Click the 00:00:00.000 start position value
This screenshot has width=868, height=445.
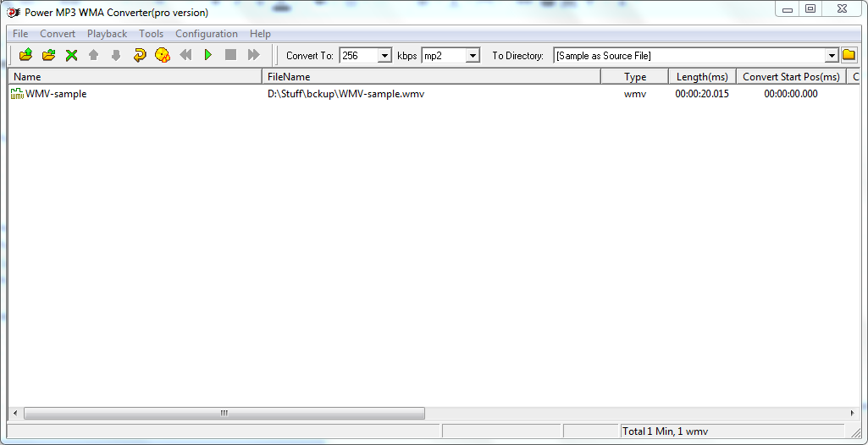tap(790, 94)
